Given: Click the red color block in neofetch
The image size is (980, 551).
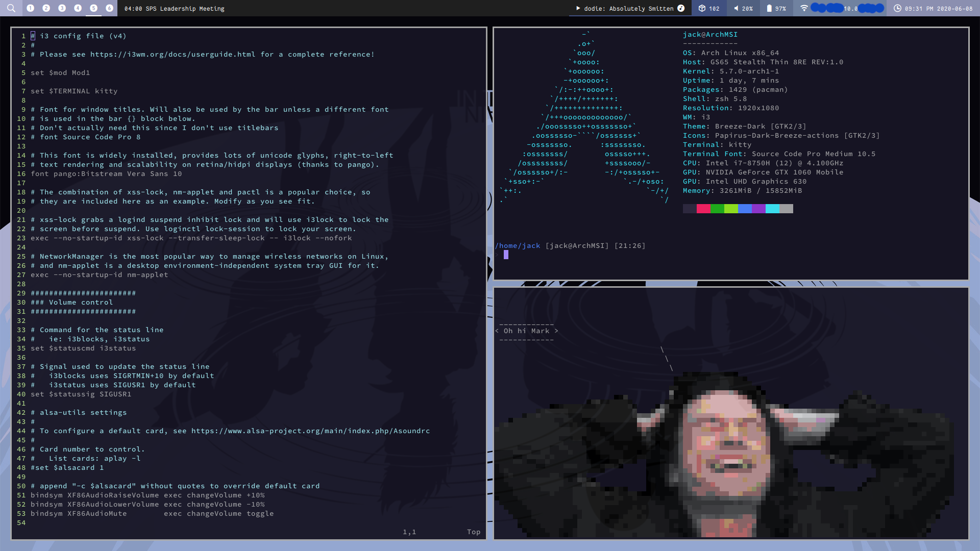Looking at the screenshot, I should coord(703,209).
